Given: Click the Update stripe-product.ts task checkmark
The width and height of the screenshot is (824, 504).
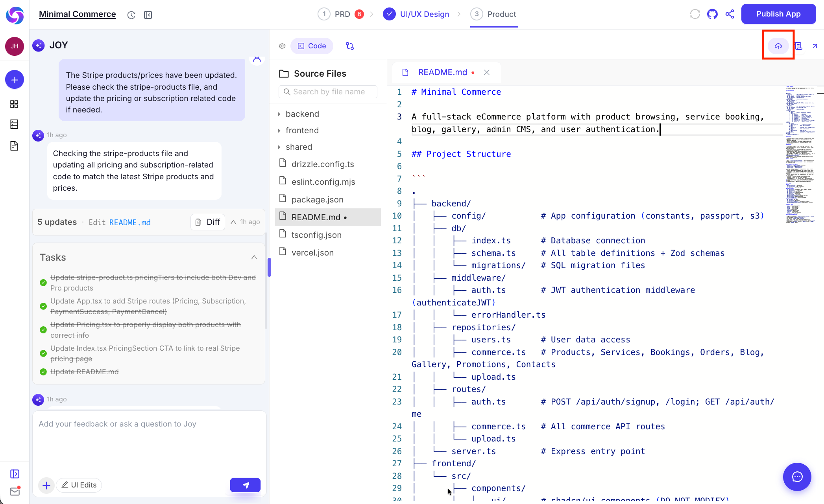Looking at the screenshot, I should [x=43, y=283].
